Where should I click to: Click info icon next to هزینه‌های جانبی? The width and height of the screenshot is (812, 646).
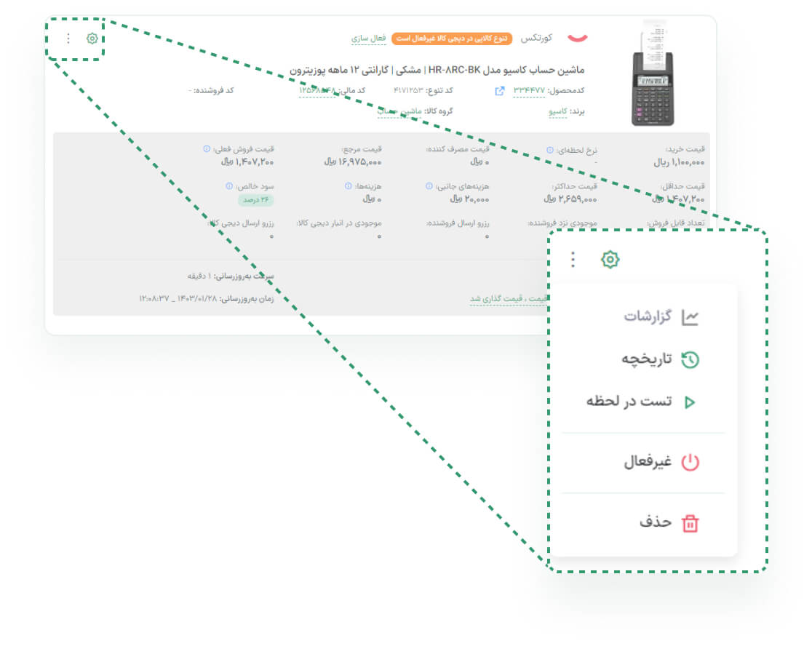[429, 186]
